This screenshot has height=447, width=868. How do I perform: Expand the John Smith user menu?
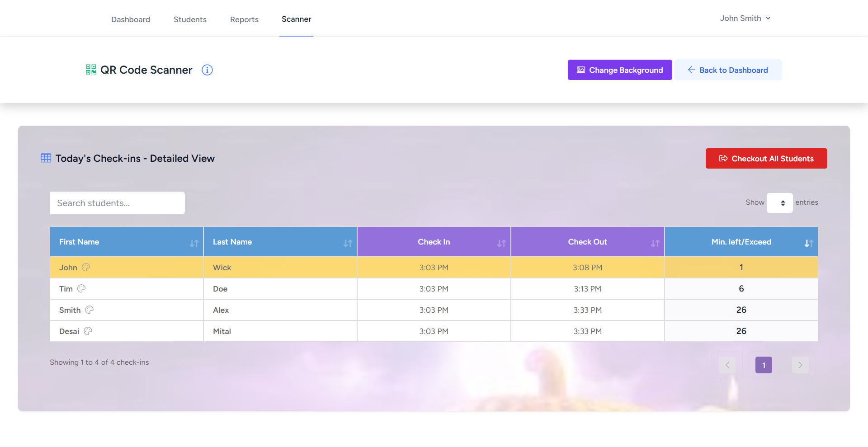click(745, 19)
